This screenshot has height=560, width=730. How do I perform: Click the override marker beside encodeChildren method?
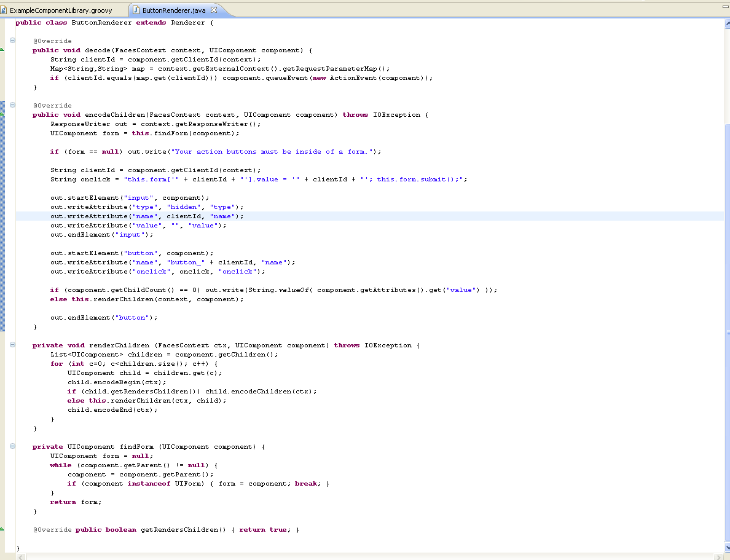pyautogui.click(x=2, y=113)
